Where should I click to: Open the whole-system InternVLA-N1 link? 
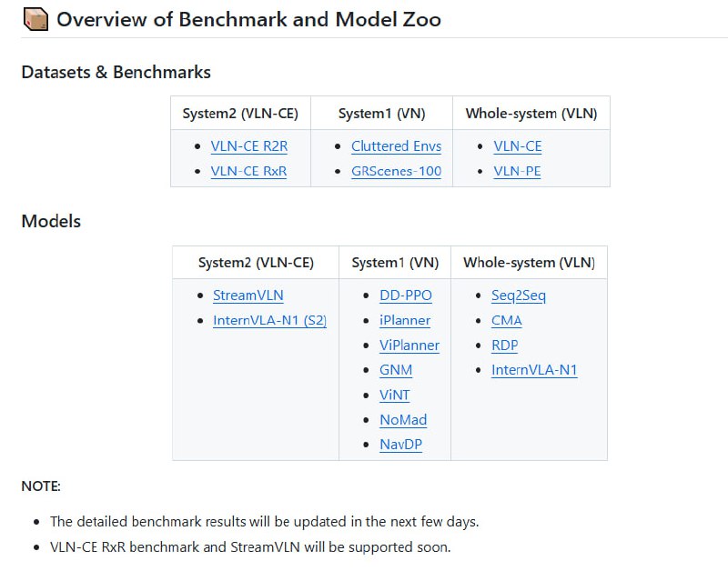click(x=534, y=370)
